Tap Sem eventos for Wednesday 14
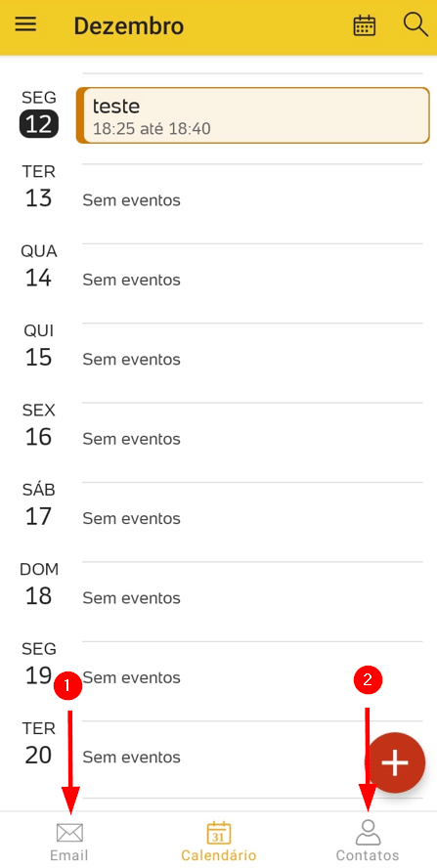 132,280
